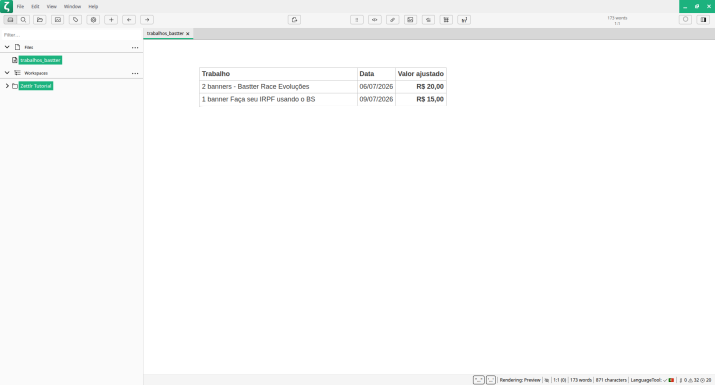This screenshot has height=385, width=715.
Task: Show diagnostics count in status bar
Action: 695,380
